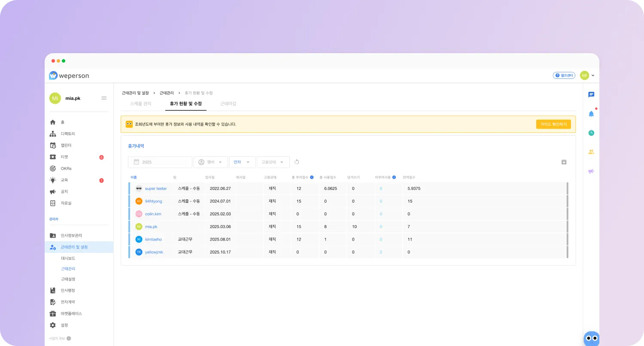644x346 pixels.
Task: Click the red 6 badge beside 티켓
Action: 101,157
